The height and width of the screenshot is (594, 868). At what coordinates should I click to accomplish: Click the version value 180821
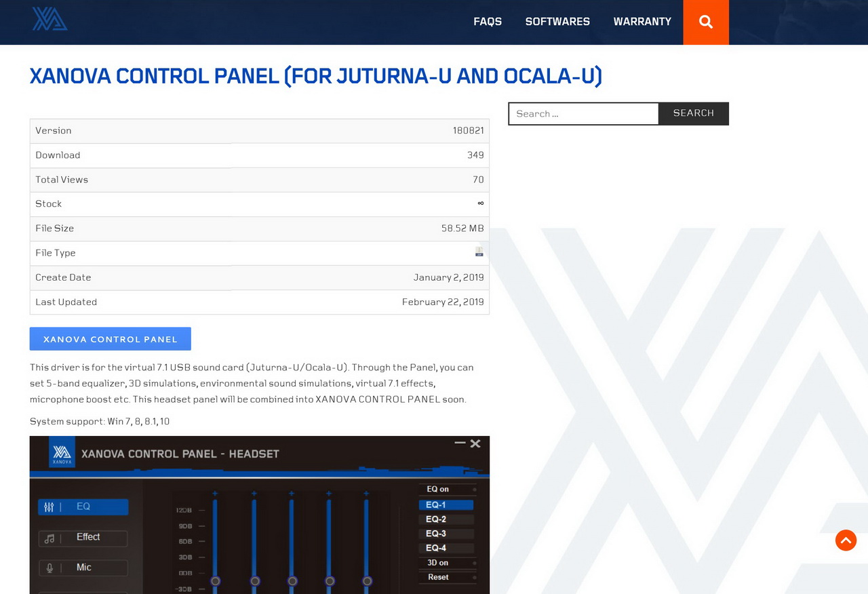pos(469,130)
